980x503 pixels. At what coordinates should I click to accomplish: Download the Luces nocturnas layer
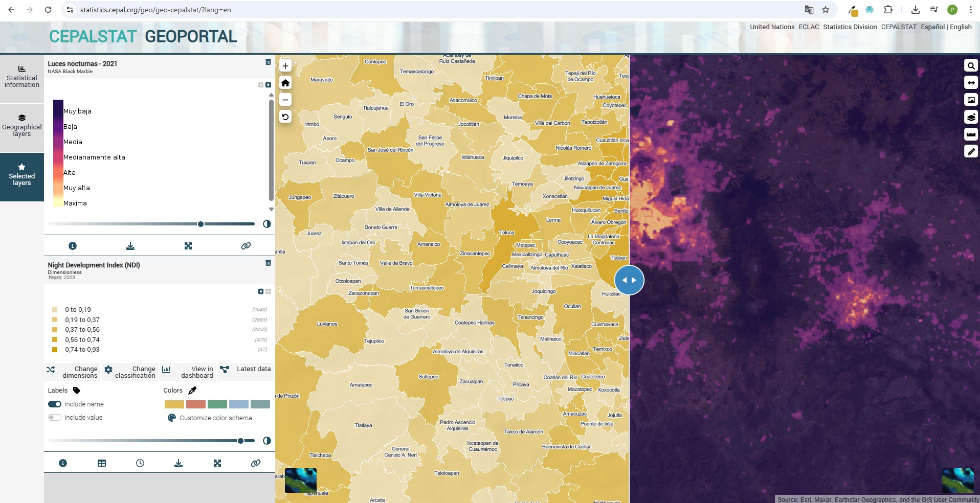(130, 246)
